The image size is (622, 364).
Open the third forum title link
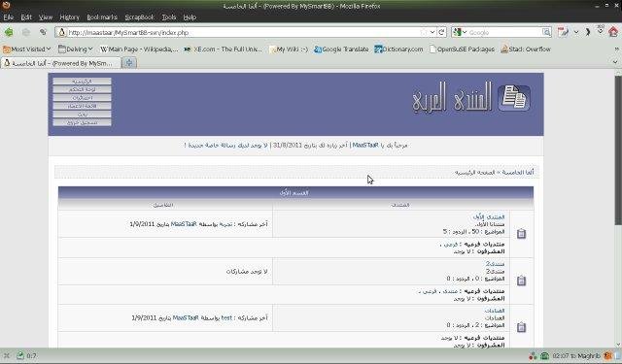(x=495, y=311)
